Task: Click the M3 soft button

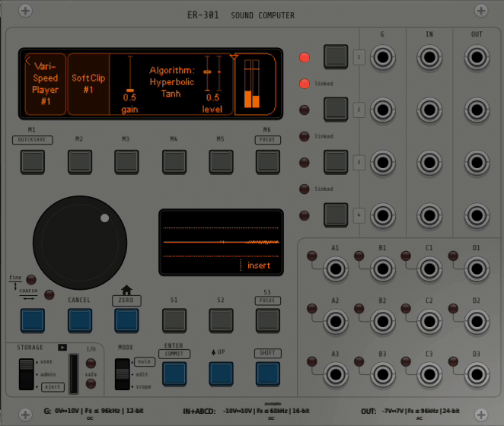Action: (x=126, y=161)
